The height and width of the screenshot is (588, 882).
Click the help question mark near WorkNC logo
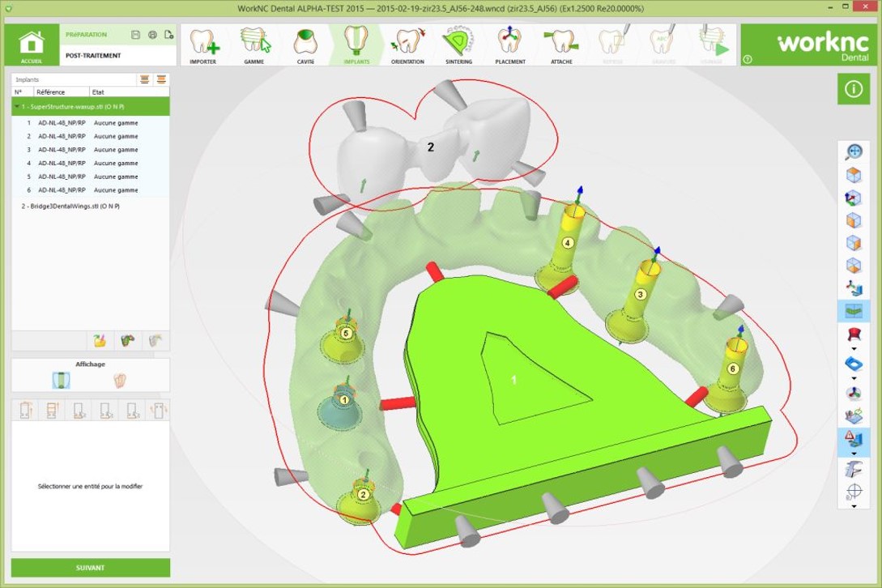(747, 59)
